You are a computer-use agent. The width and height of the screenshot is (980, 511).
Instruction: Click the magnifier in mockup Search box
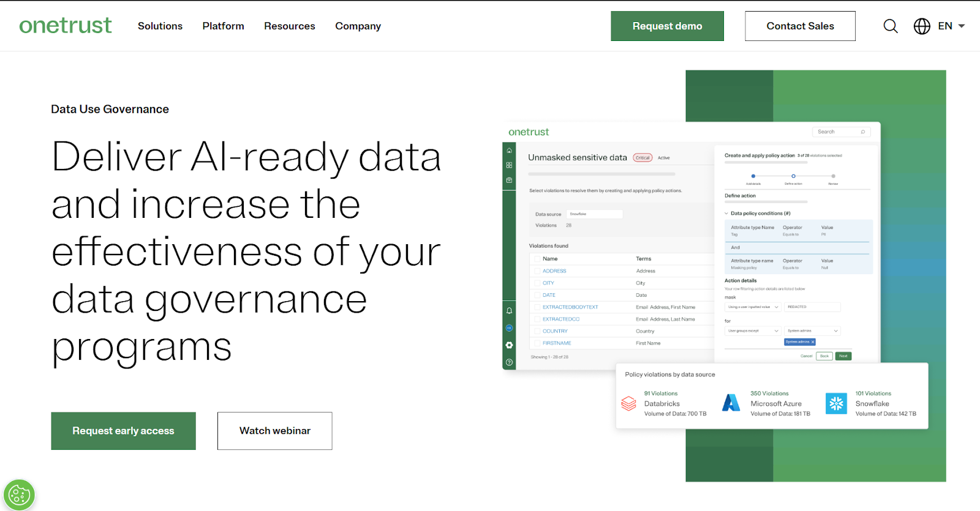point(863,132)
